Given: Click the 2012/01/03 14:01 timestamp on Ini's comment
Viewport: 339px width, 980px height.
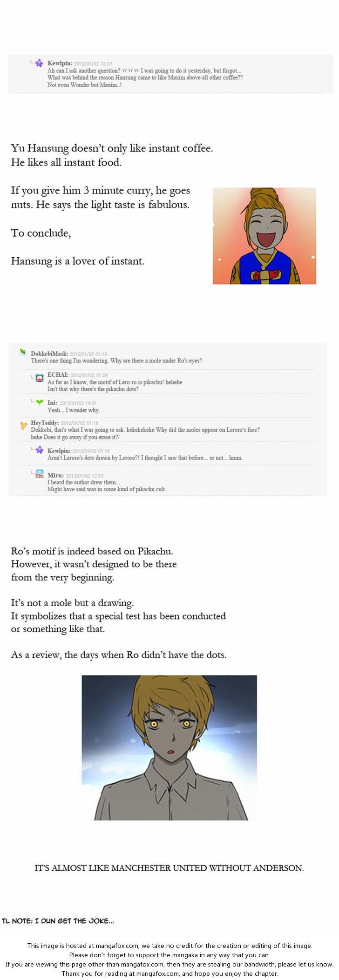Looking at the screenshot, I should click(78, 403).
